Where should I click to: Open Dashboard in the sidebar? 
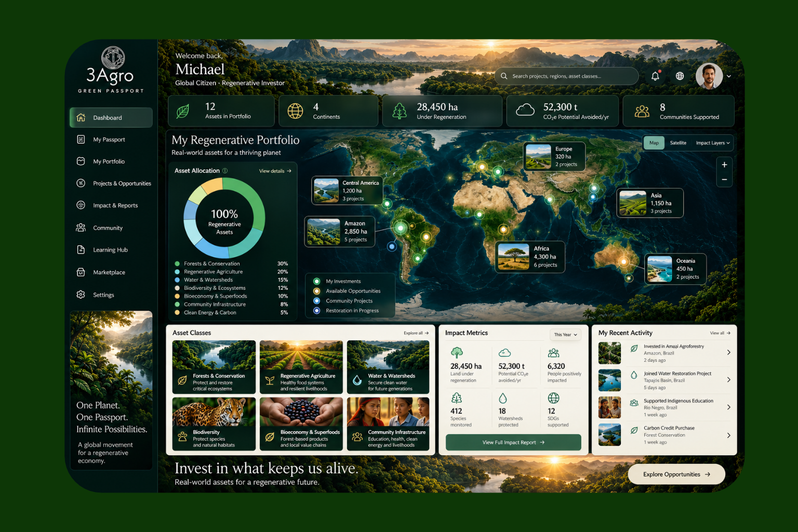coord(111,117)
